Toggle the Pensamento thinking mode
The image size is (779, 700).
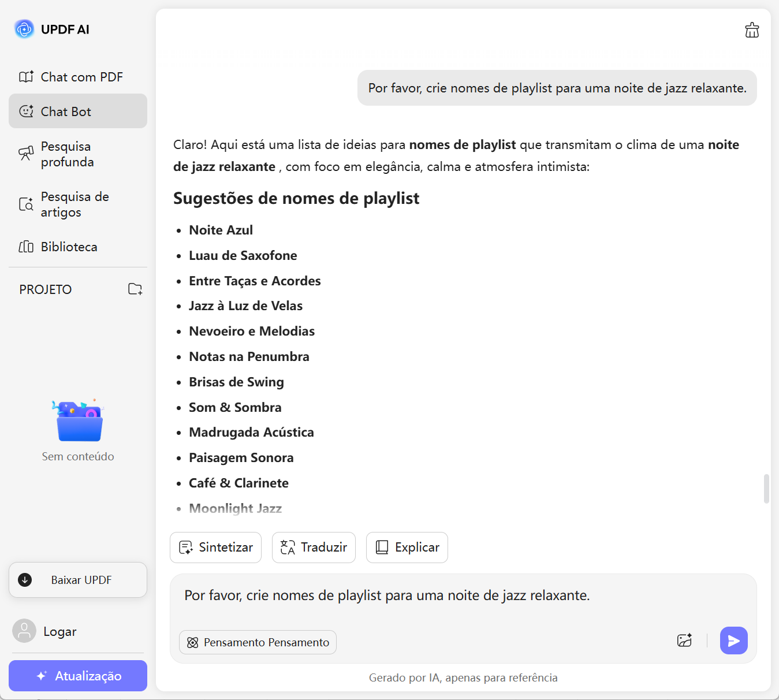258,642
